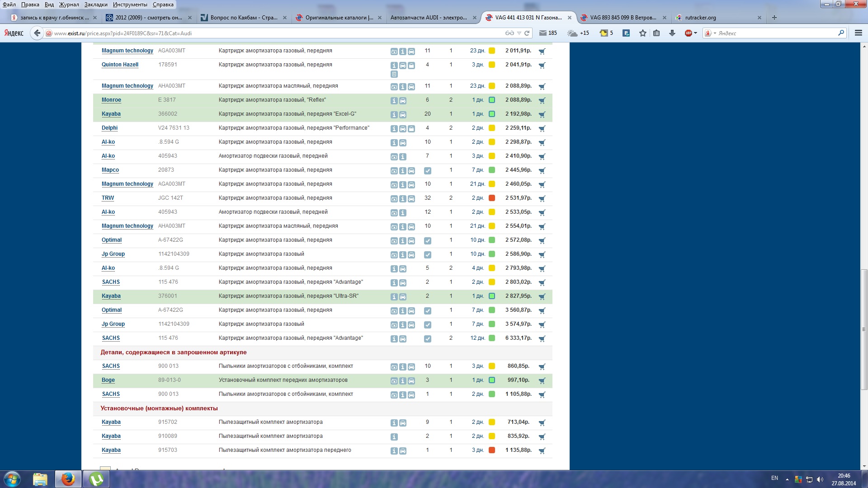This screenshot has width=868, height=488.
Task: Click checkmark in SACHS 6 333,17р. row
Action: pyautogui.click(x=427, y=339)
